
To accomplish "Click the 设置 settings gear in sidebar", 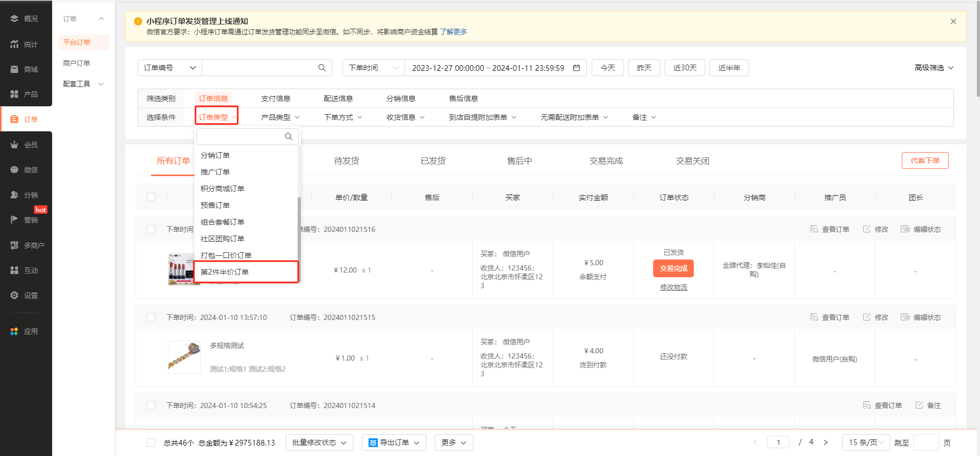I will pos(15,295).
